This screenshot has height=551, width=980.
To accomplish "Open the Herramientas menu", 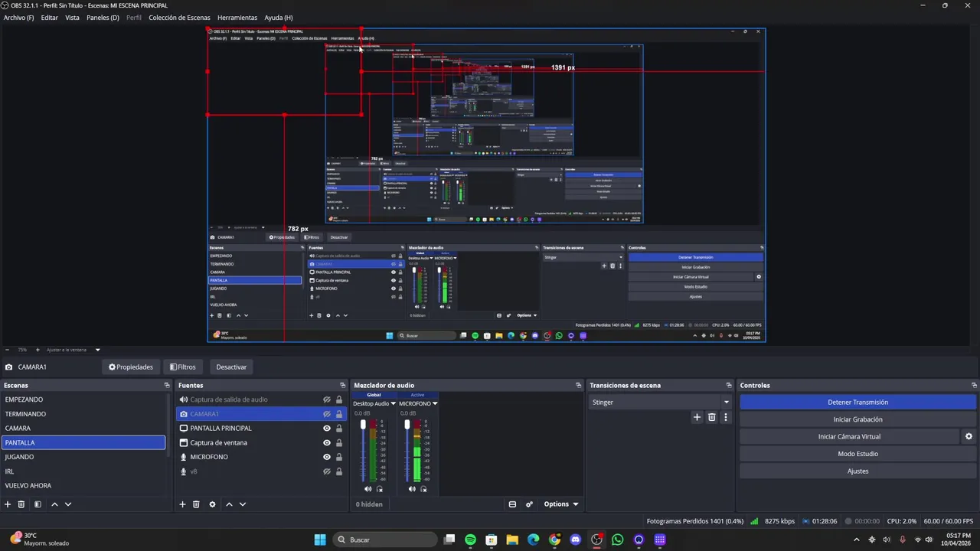I will pos(237,18).
